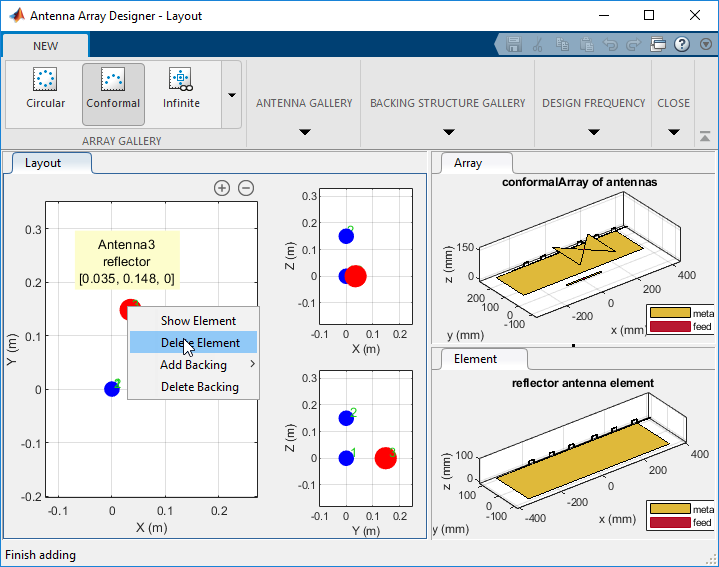Click the paste icon in toolbar

coord(586,44)
